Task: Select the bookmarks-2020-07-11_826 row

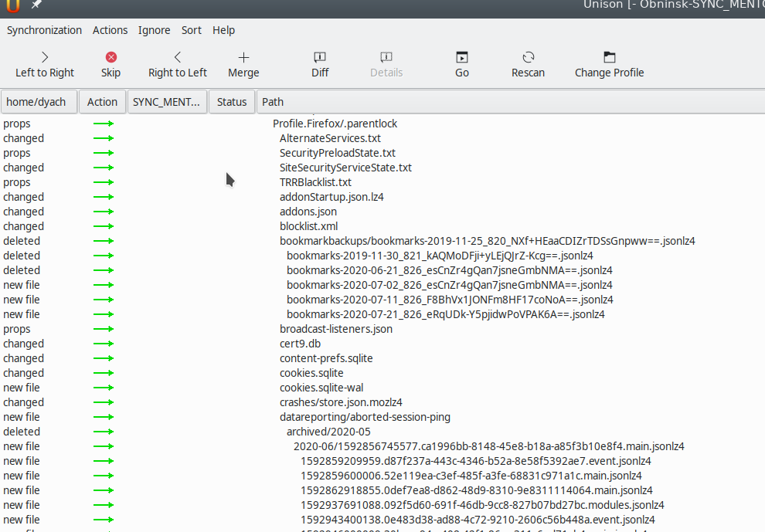Action: click(382, 300)
